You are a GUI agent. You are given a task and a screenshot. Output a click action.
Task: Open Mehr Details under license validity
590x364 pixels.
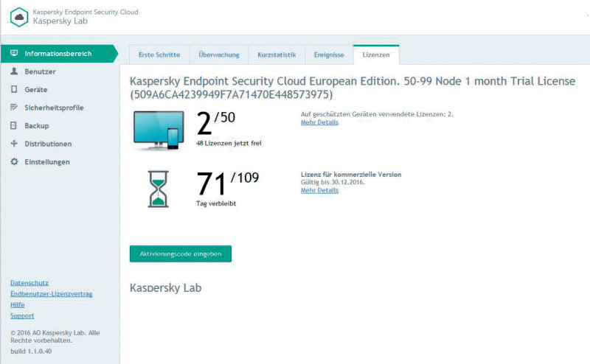point(319,190)
